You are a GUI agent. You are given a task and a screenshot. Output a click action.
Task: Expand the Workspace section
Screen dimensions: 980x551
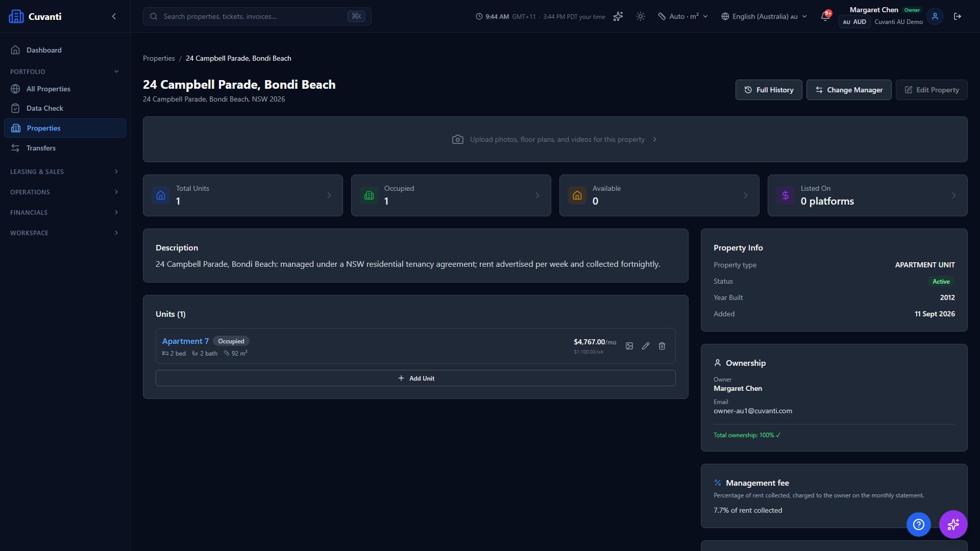pyautogui.click(x=65, y=233)
